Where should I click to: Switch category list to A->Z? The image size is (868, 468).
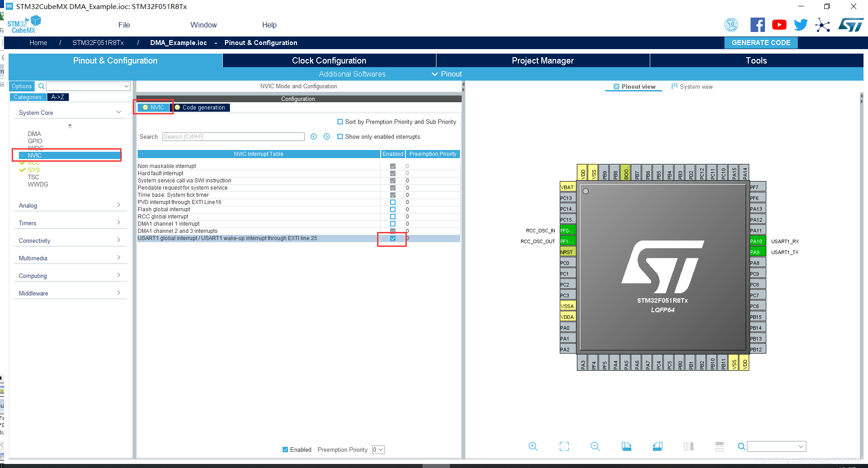pyautogui.click(x=58, y=97)
